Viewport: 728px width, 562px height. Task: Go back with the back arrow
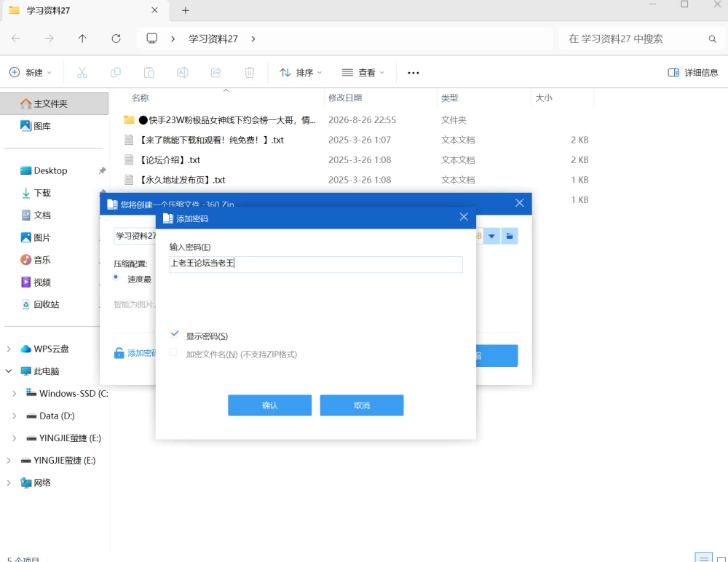[16, 39]
